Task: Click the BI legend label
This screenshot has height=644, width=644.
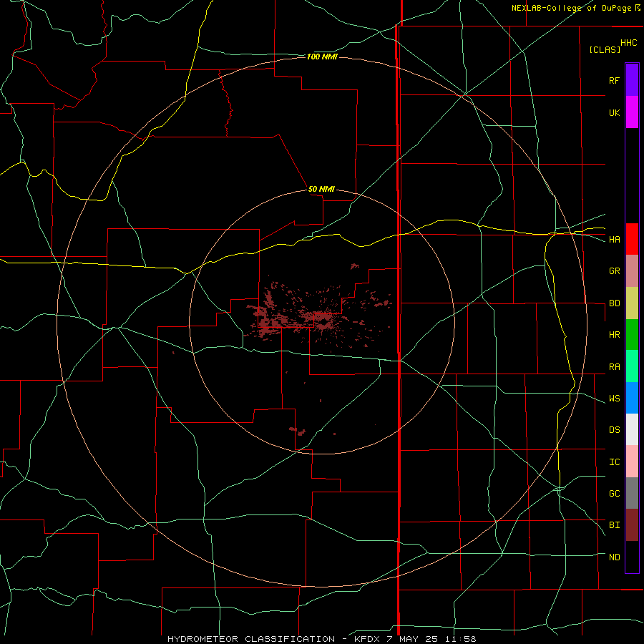Action: click(614, 525)
